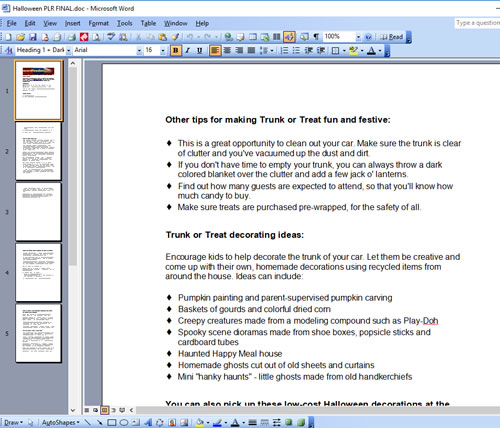Toggle the highlighted Drawing toolbar button
This screenshot has height=428, width=500.
coord(289,37)
